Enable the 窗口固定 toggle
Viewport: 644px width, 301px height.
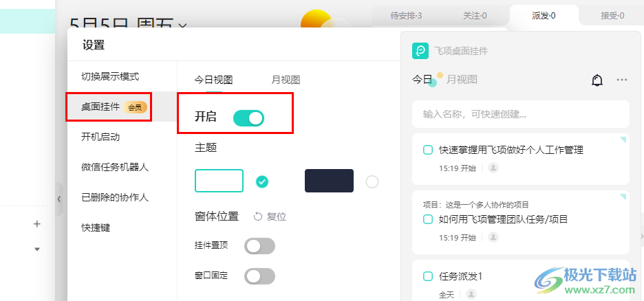(x=259, y=276)
